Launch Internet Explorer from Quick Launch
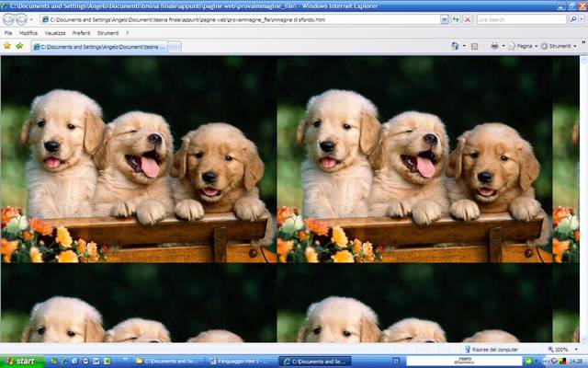588x368 pixels. point(64,362)
